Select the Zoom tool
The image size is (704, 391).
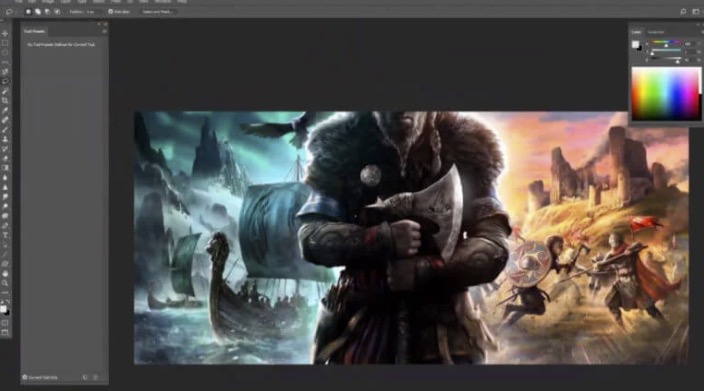5,283
